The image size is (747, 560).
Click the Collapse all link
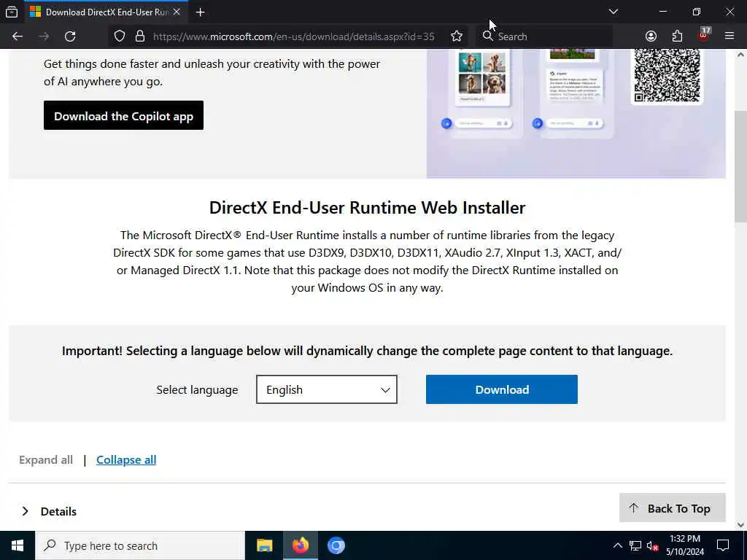126,460
